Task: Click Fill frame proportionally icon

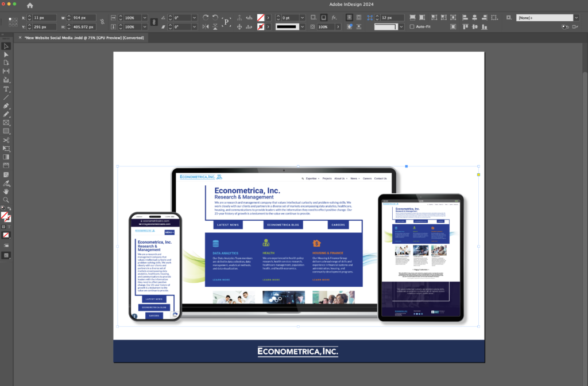Action: tap(412, 18)
